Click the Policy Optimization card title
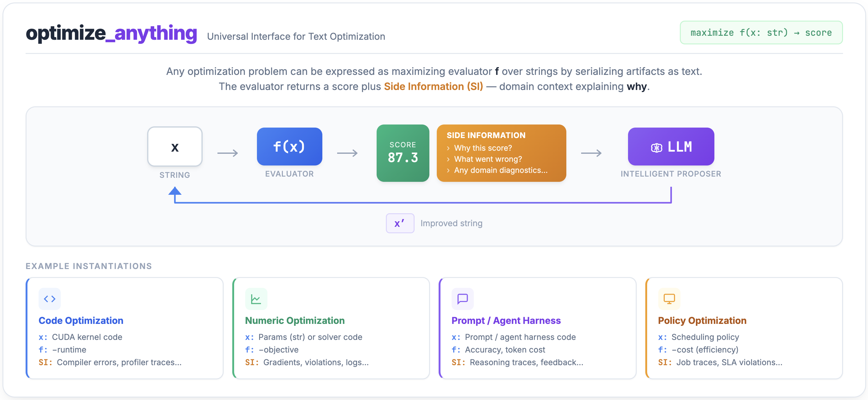The width and height of the screenshot is (868, 400). pos(702,320)
